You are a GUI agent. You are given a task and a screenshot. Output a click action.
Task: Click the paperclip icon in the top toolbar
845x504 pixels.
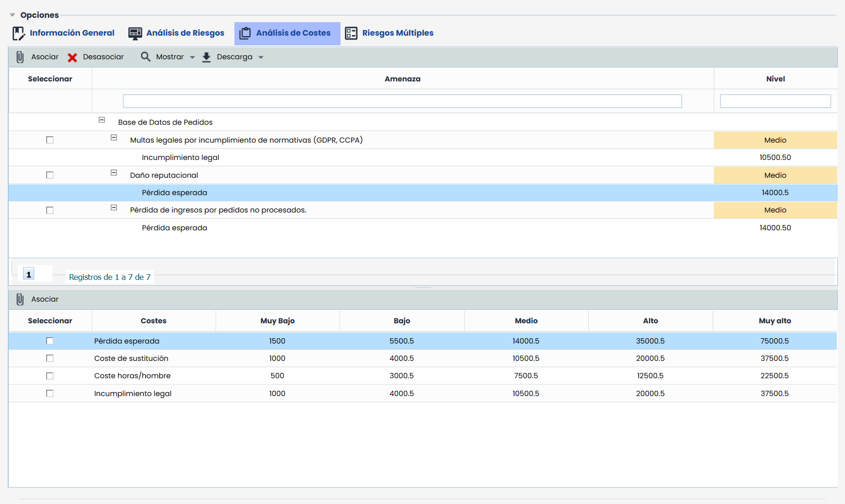(x=20, y=57)
